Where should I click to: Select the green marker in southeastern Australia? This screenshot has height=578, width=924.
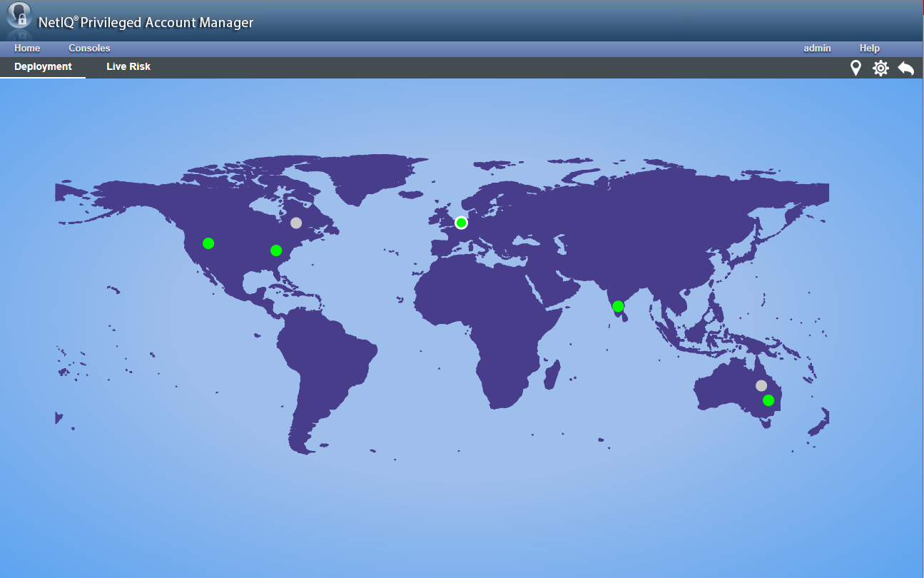tap(768, 400)
